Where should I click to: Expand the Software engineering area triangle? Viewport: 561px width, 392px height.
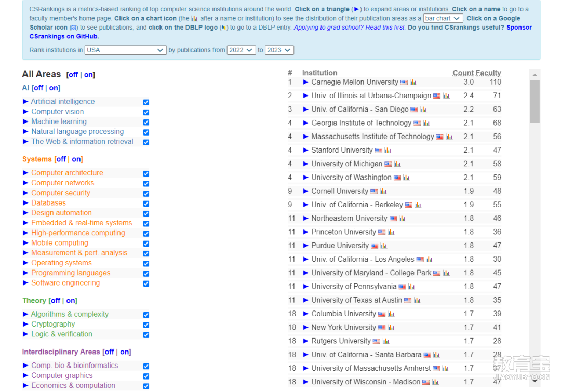pos(25,282)
